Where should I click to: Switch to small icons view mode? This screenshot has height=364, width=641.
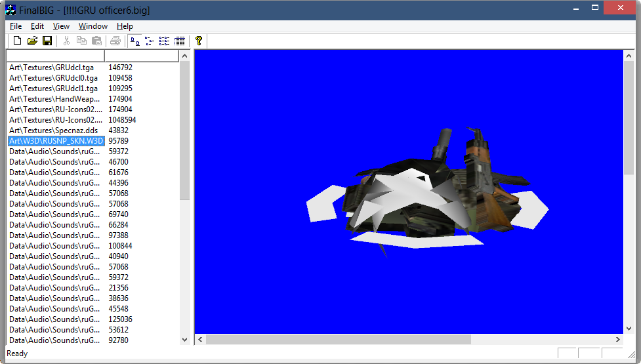tap(150, 41)
